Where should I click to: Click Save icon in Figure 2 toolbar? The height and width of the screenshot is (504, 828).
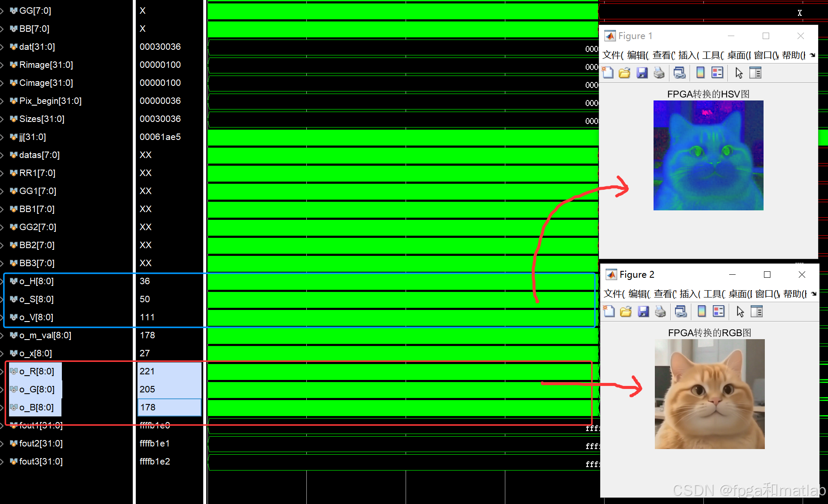tap(643, 312)
